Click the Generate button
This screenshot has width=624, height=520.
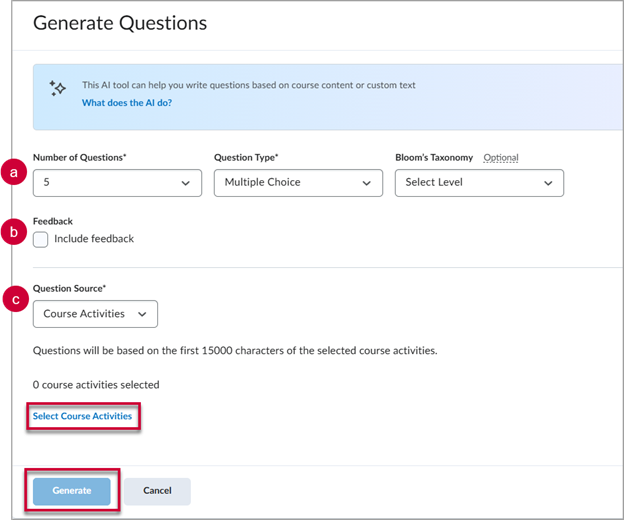pos(72,491)
